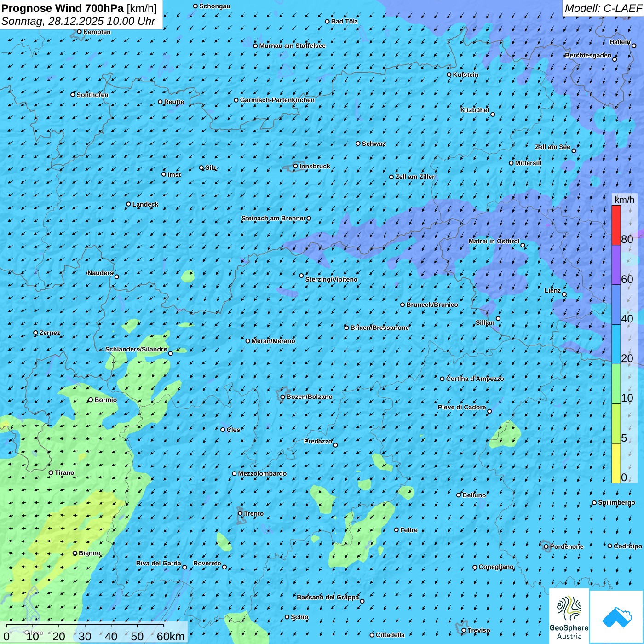Click the Schwaz label
The image size is (644, 644).
[x=374, y=144]
